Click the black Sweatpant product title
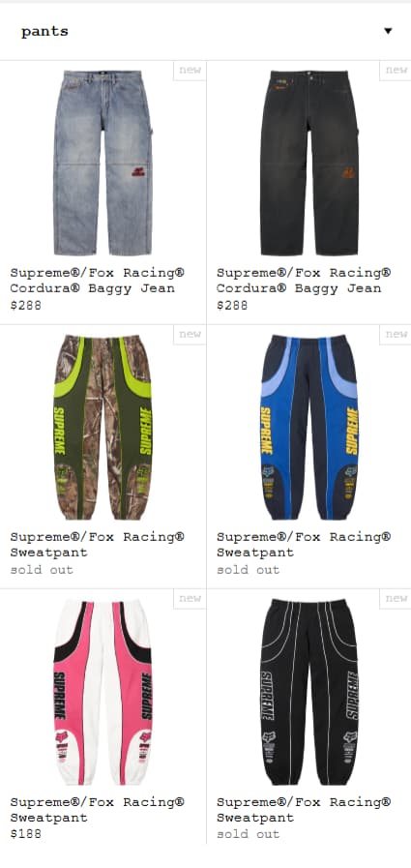This screenshot has height=868, width=411. click(304, 809)
